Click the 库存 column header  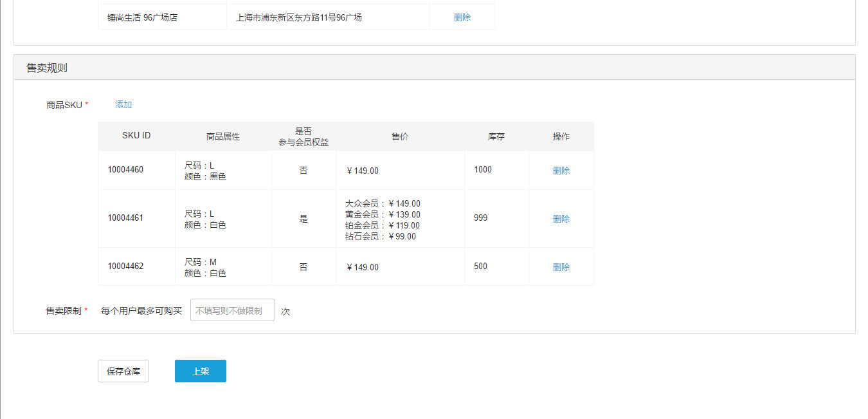click(496, 136)
